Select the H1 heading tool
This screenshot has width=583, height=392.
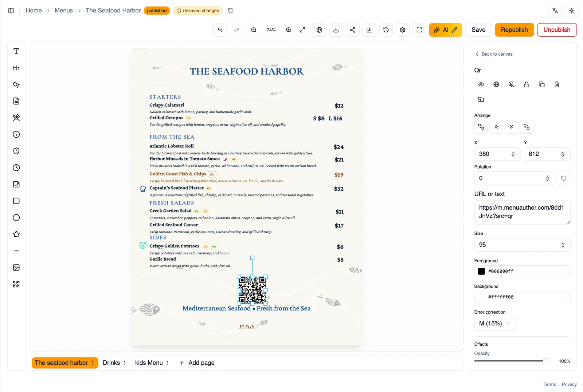[x=16, y=68]
